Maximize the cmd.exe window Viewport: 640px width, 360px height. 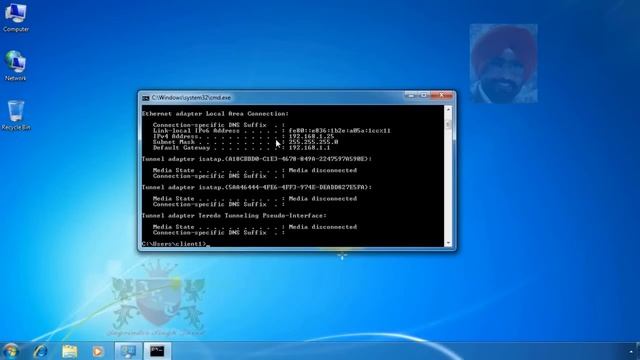(423, 95)
